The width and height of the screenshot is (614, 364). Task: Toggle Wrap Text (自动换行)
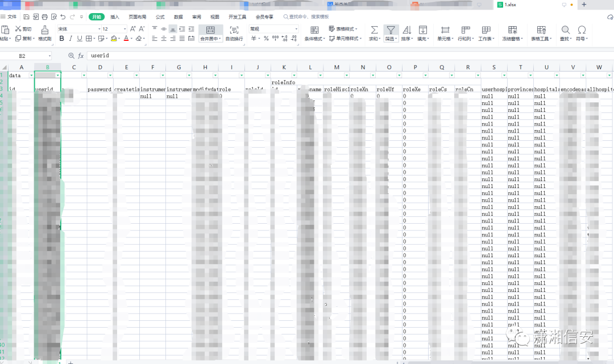[234, 34]
